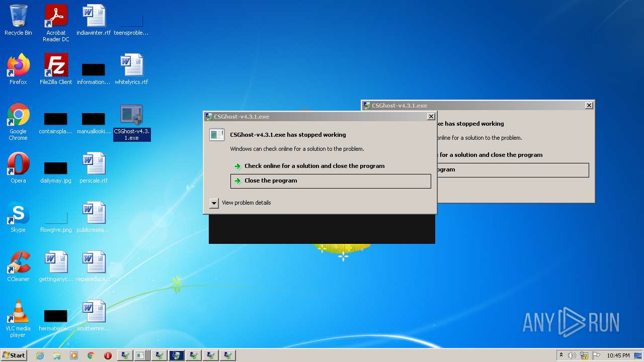Open the Recycle Bin desktop icon
Screen dimensions: 644x362
pos(18,21)
